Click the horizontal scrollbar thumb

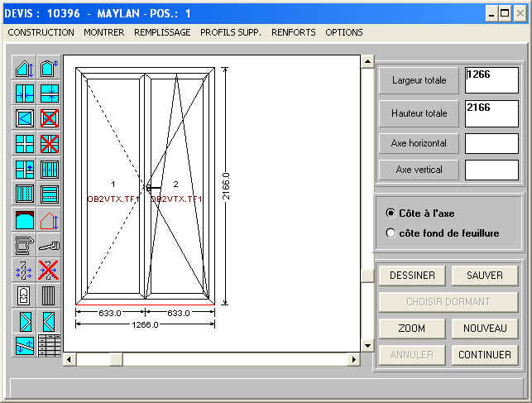[117, 359]
